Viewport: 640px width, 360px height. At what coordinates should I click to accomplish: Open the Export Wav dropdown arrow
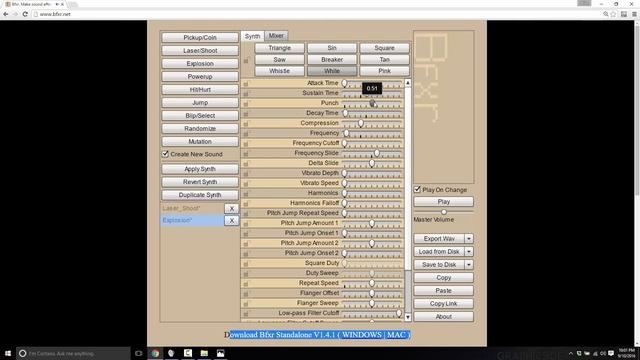point(469,238)
